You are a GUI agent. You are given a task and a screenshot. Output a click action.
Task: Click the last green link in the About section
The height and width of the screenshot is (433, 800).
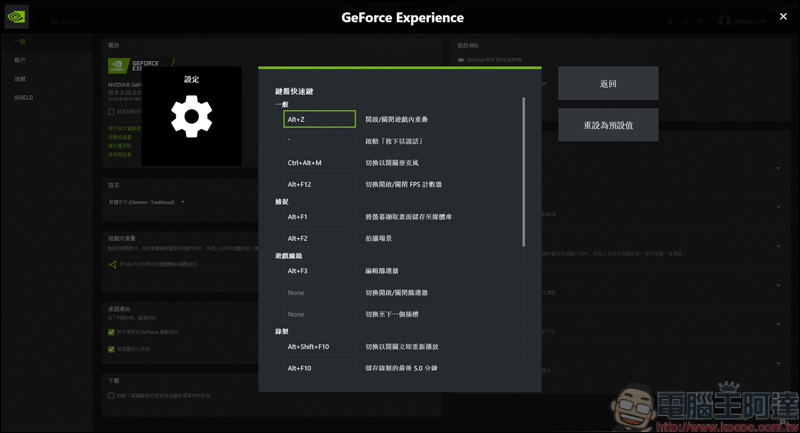click(x=120, y=155)
